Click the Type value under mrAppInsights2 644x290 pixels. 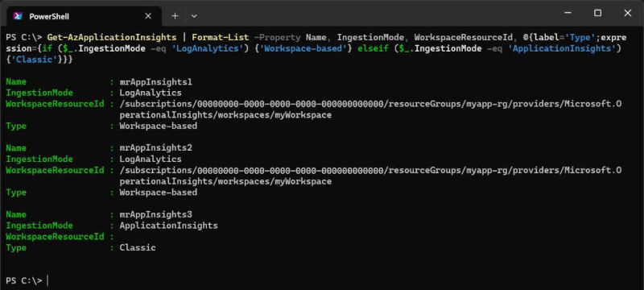tap(158, 193)
